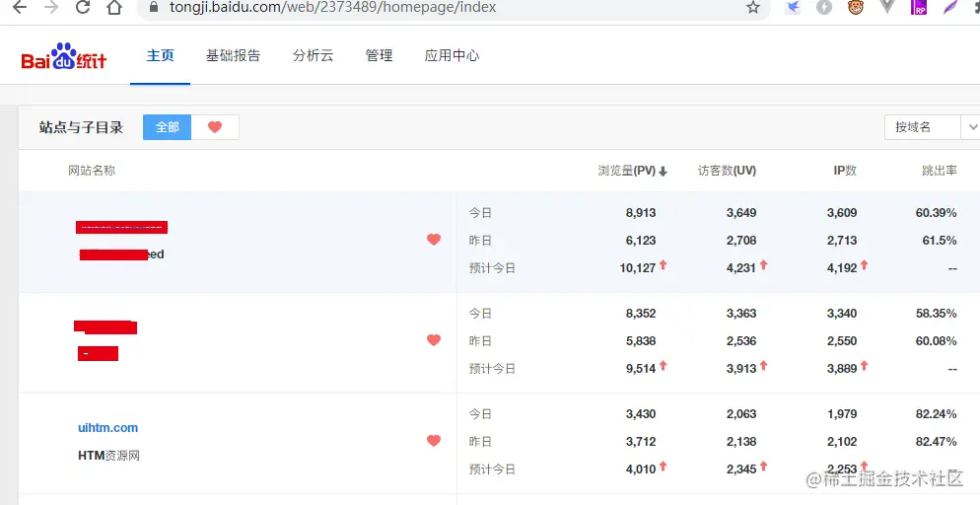
Task: Click the bounce rate 58.35%
Action: 937,313
